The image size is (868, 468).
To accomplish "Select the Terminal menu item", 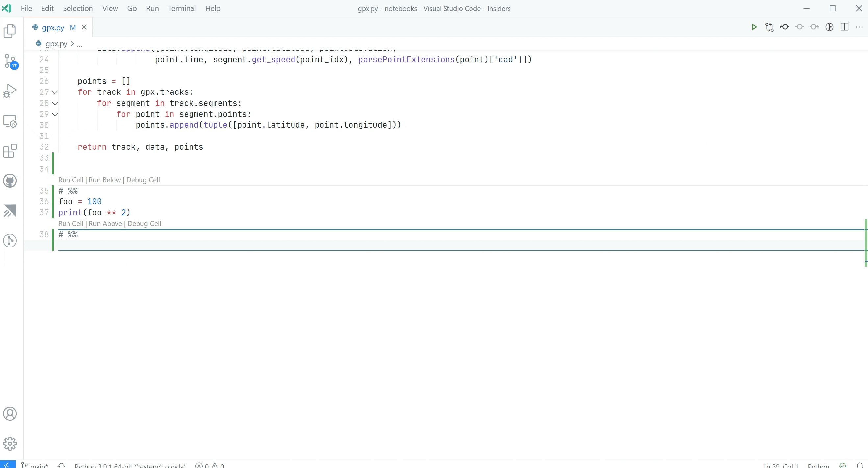I will tap(181, 8).
